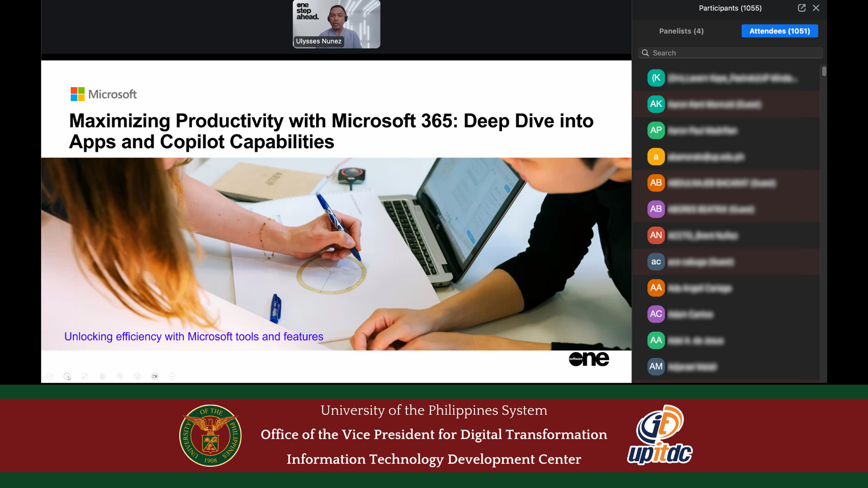
Task: Select the attendee with 'ac' avatar
Action: tap(727, 262)
